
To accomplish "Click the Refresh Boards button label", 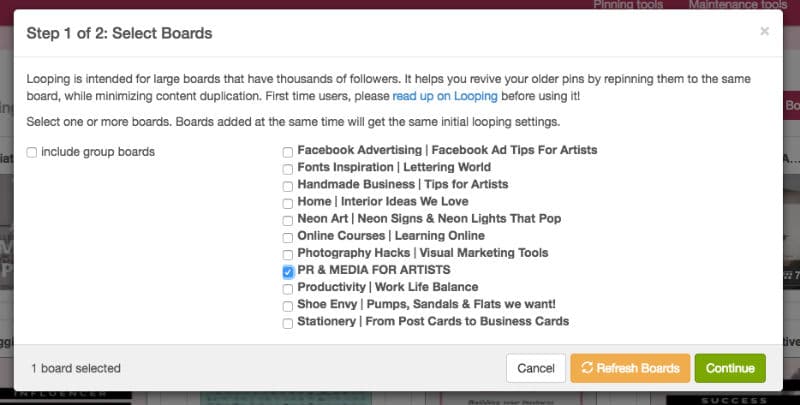I will click(638, 368).
